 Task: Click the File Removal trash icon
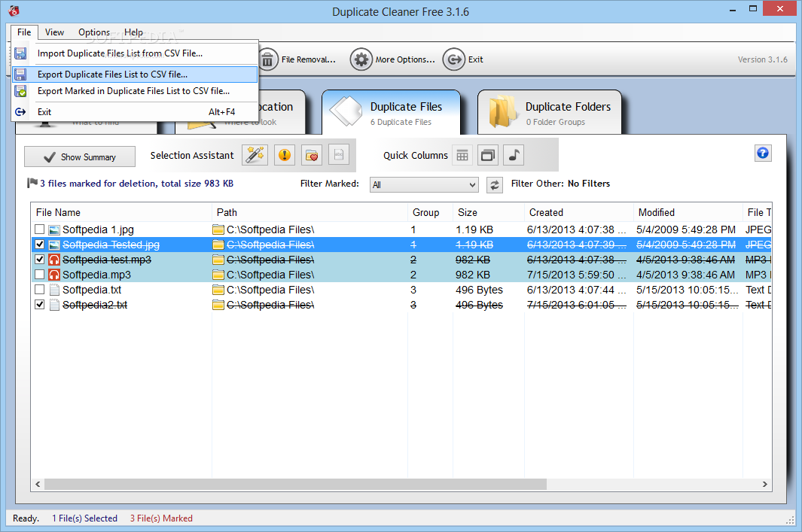(268, 59)
